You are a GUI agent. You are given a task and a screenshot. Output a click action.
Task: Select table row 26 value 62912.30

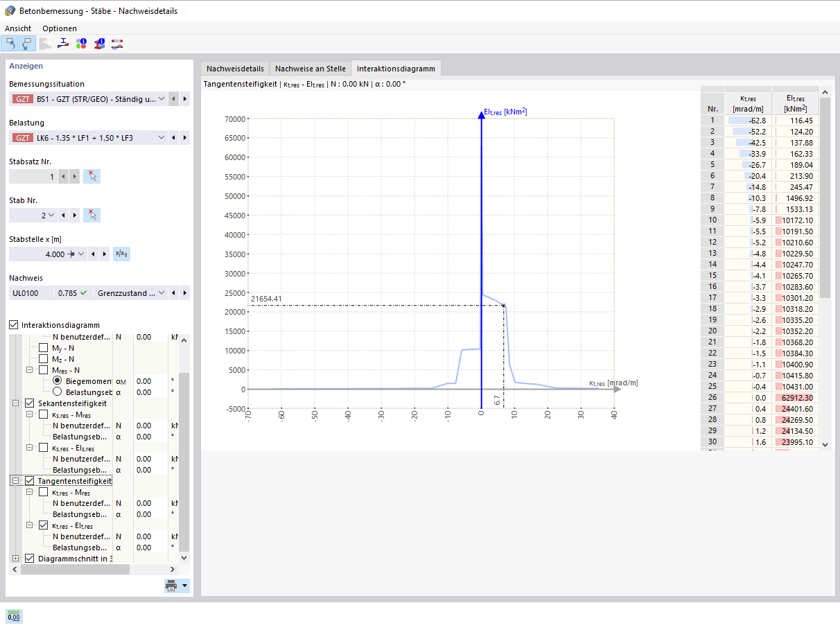(x=795, y=398)
